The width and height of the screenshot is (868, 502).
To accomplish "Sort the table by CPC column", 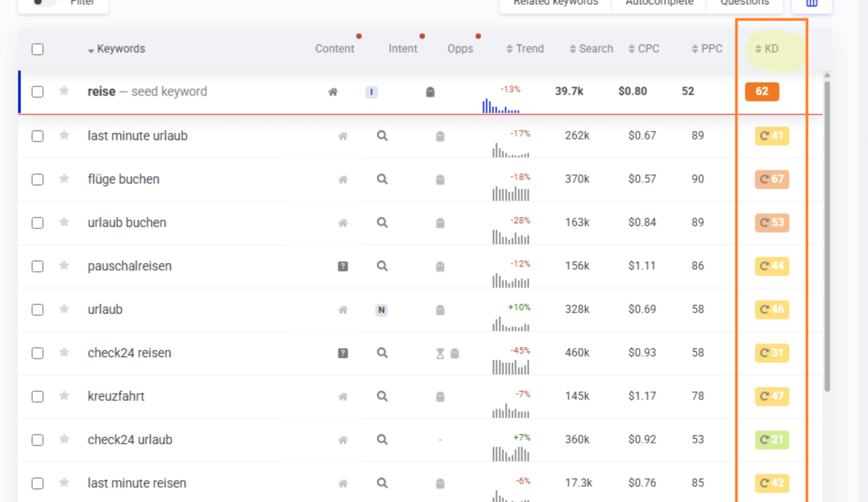I will [644, 48].
